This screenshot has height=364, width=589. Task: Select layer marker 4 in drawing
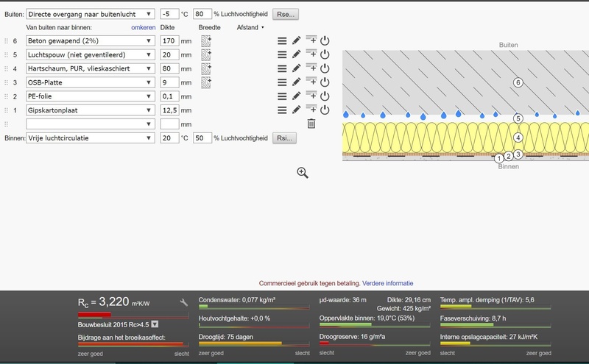[x=518, y=138]
